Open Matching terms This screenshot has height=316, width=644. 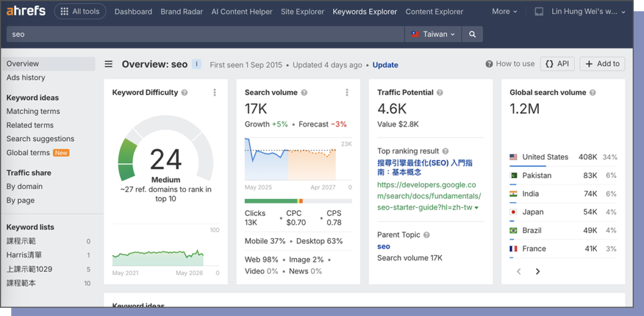[33, 111]
